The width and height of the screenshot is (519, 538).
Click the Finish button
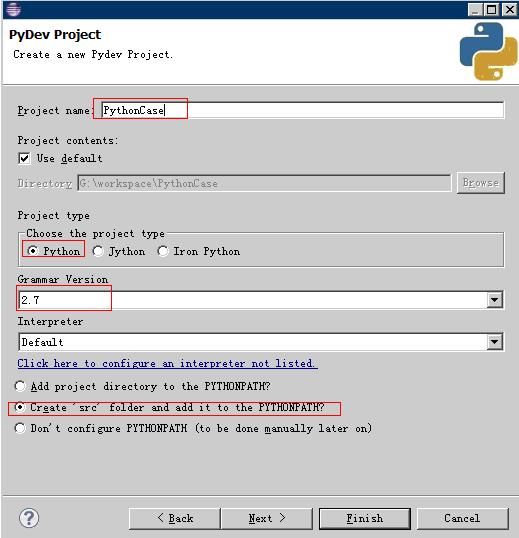point(365,518)
